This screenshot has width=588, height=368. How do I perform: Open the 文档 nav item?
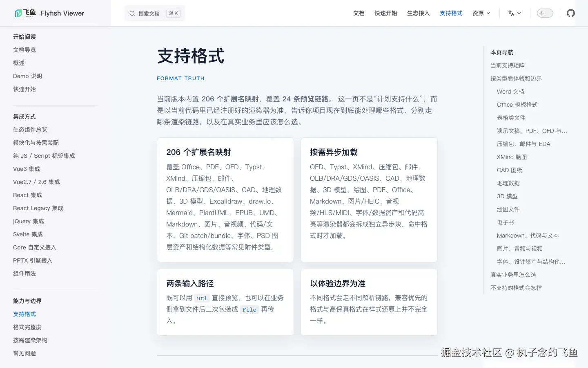[x=359, y=13]
